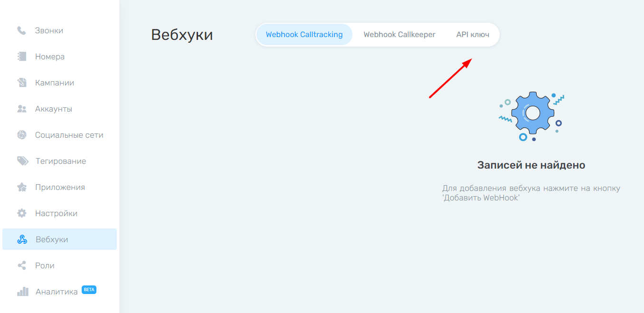The width and height of the screenshot is (644, 313).
Task: Click the hint text mentioning Добавить WebHook
Action: (x=531, y=193)
